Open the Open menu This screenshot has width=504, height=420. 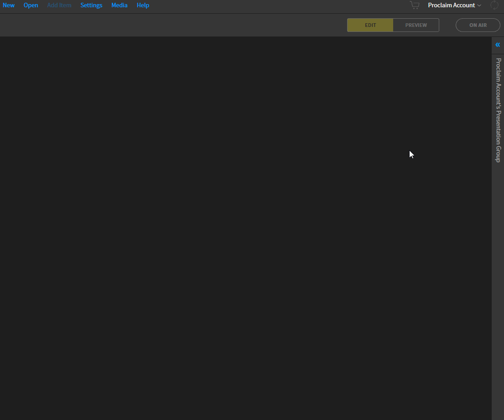[31, 5]
